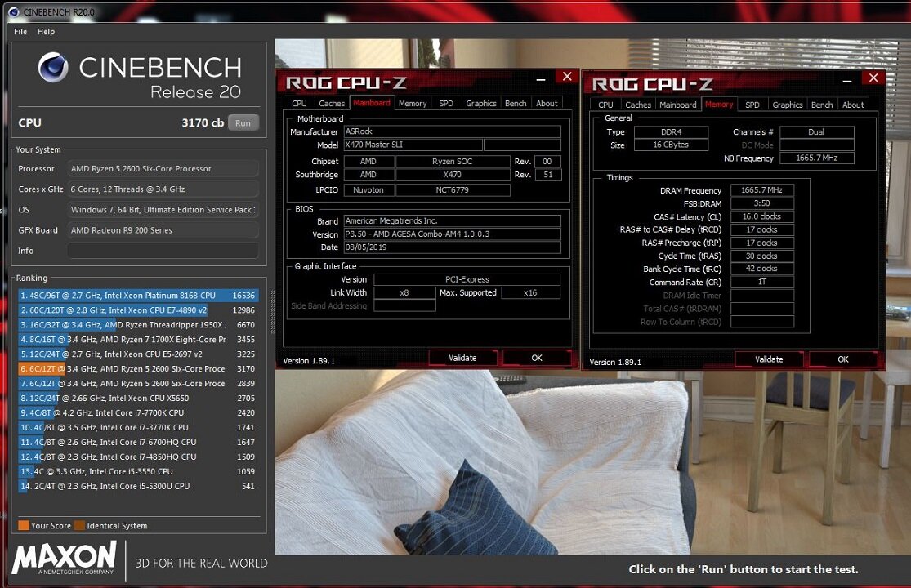Click the Link Width x8 field

click(x=404, y=293)
